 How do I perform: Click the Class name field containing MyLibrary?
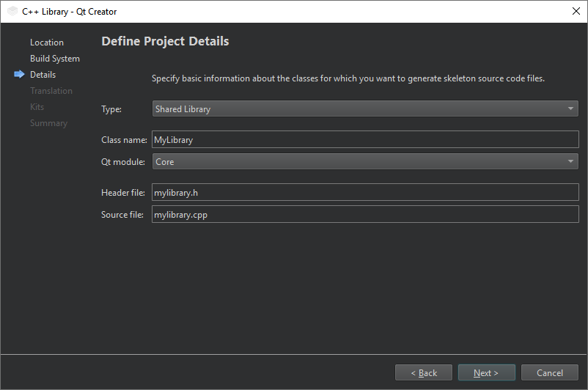click(365, 140)
